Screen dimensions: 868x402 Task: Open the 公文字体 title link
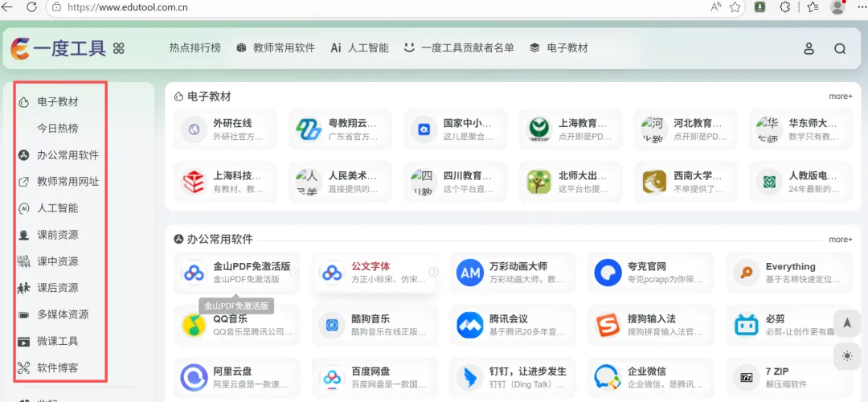point(371,266)
